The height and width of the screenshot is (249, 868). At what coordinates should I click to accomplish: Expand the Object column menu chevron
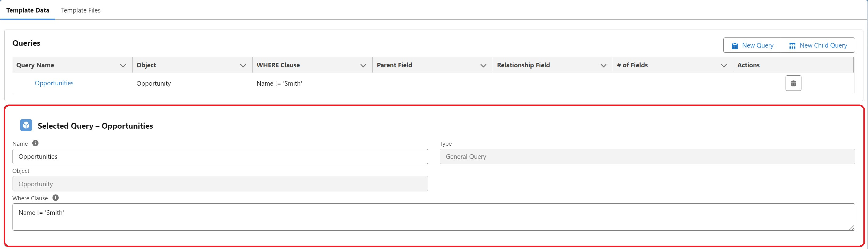click(243, 66)
